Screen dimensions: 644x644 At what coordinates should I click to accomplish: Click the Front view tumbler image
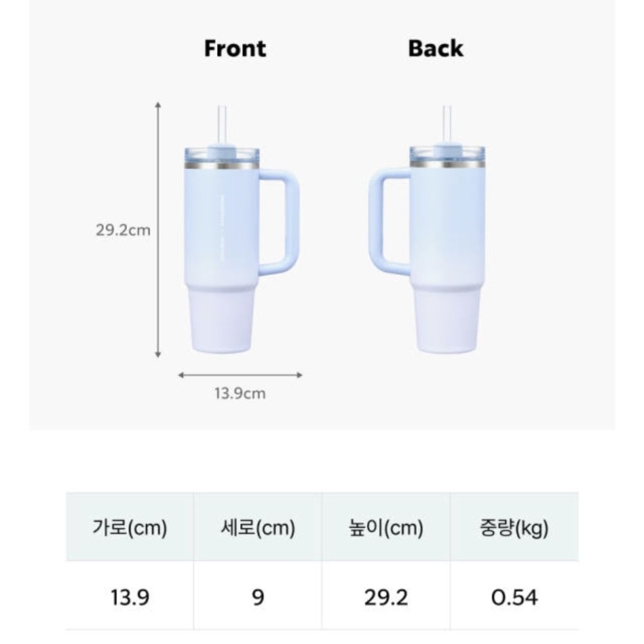click(x=241, y=229)
